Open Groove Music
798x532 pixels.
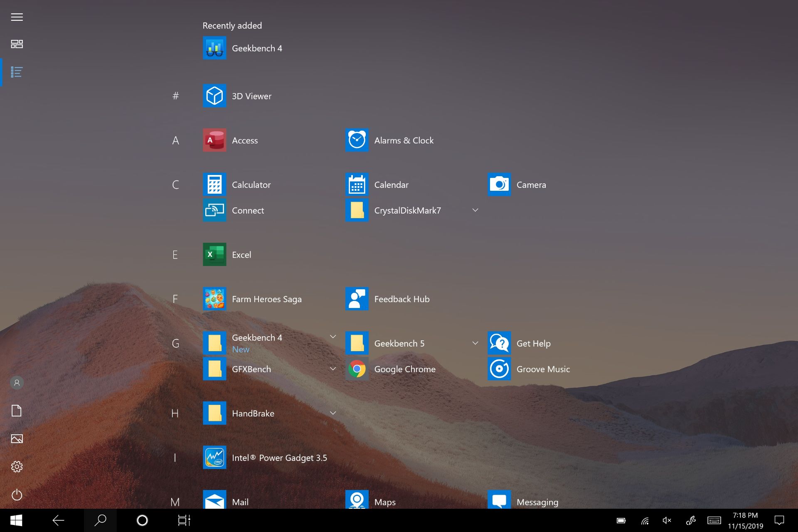(529, 369)
